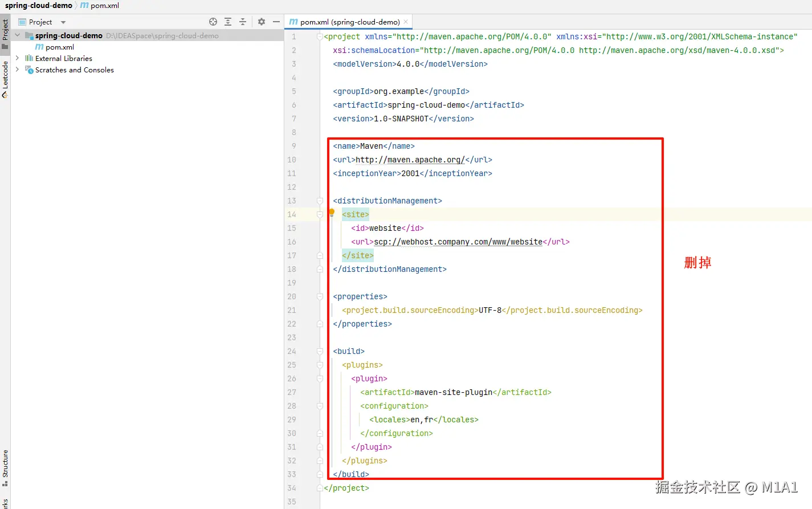Image resolution: width=812 pixels, height=509 pixels.
Task: Fold distributionManagement block at line 13
Action: coord(320,201)
